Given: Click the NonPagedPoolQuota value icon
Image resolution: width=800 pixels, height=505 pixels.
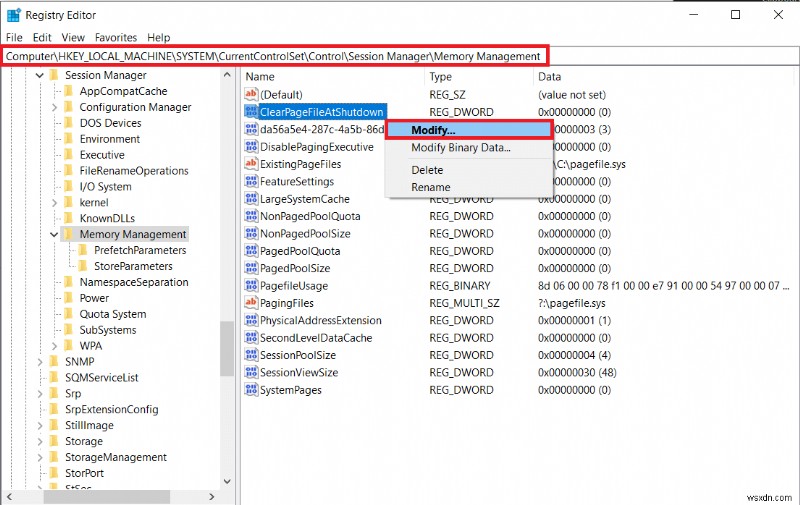Looking at the screenshot, I should tap(251, 216).
